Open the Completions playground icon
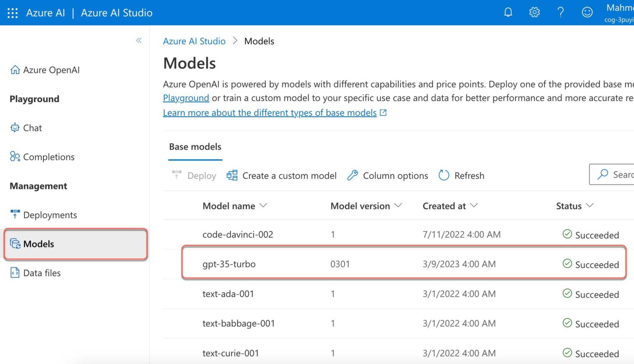 coord(14,157)
